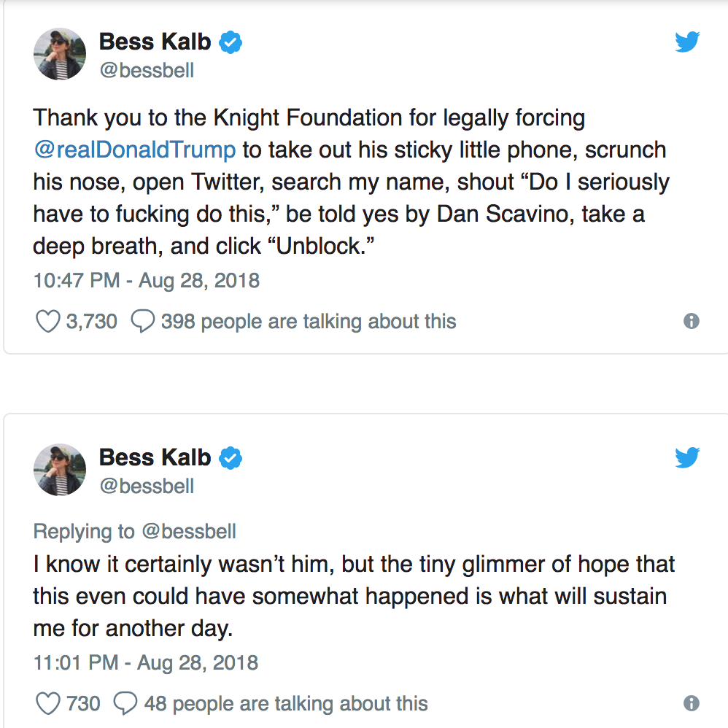This screenshot has width=728, height=728.
Task: Click the reply bubble icon on first tweet
Action: [x=142, y=322]
